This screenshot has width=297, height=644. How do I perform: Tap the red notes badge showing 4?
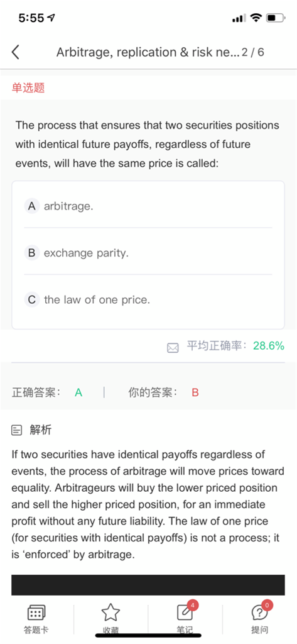[x=192, y=604]
